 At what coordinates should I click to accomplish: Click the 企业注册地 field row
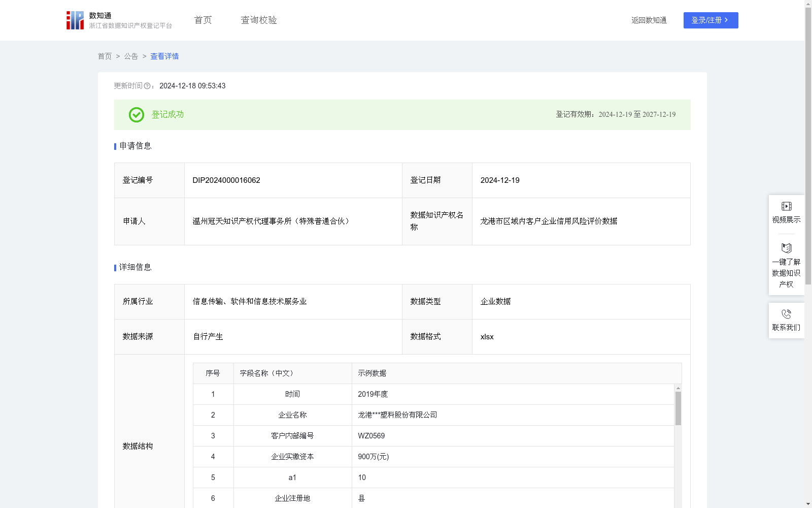433,498
